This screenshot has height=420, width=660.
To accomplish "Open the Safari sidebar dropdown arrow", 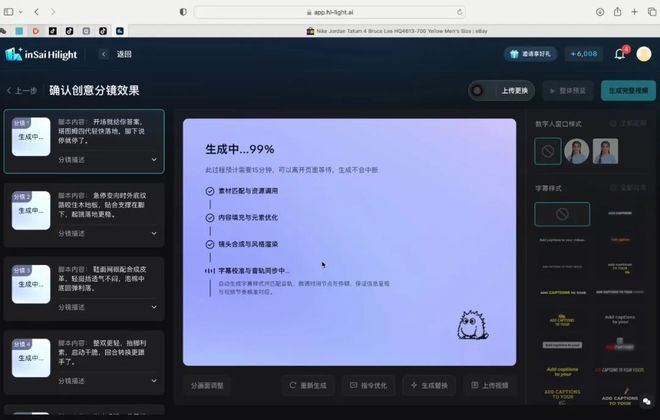I will click(x=21, y=12).
